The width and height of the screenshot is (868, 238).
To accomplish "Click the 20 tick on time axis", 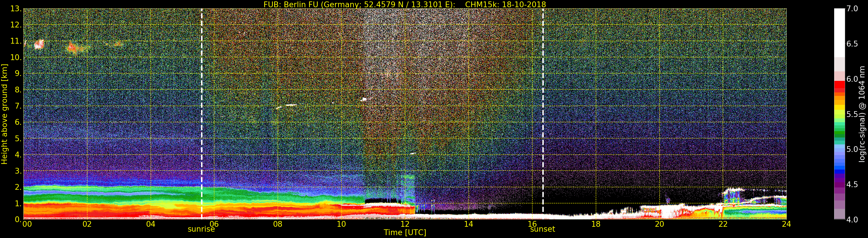I will tap(659, 224).
